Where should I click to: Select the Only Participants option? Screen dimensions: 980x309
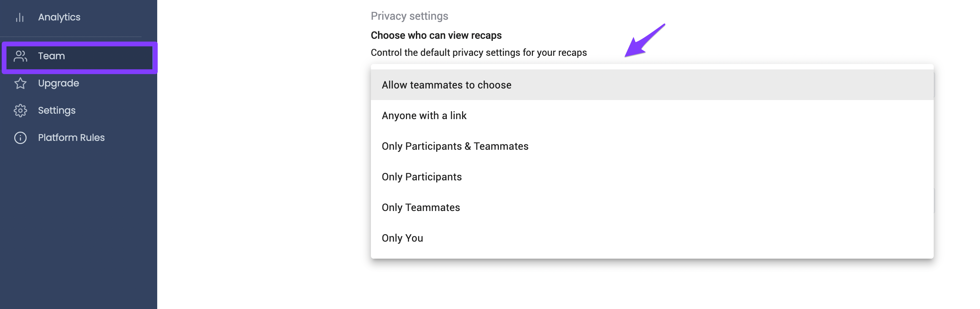pos(652,177)
